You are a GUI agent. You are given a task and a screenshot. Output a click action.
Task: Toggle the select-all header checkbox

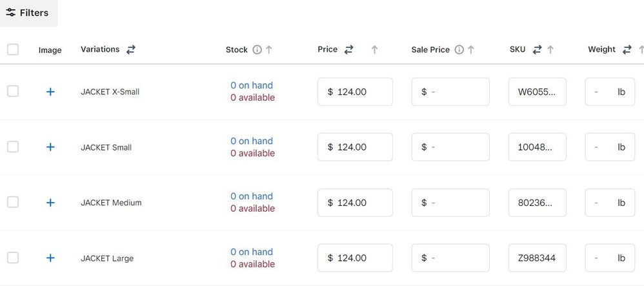13,50
